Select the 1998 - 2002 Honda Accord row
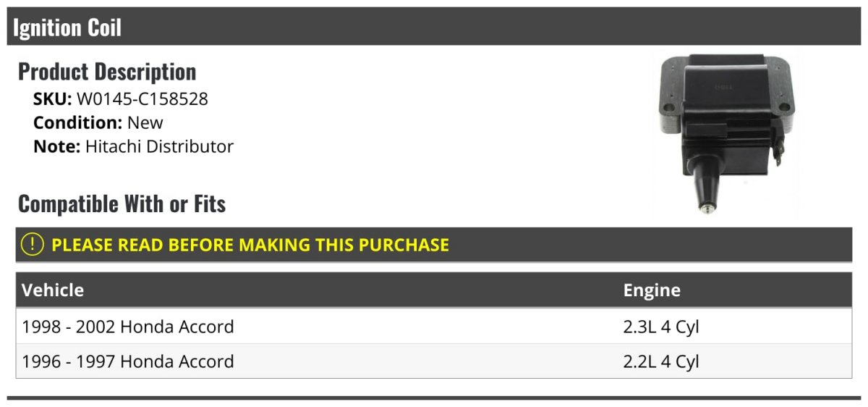Screen dimensions: 868x407 (128, 327)
